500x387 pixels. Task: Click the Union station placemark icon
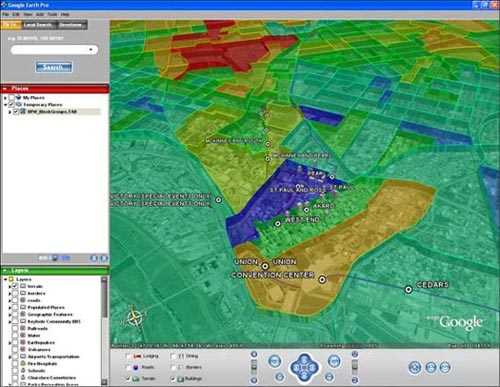point(265,266)
